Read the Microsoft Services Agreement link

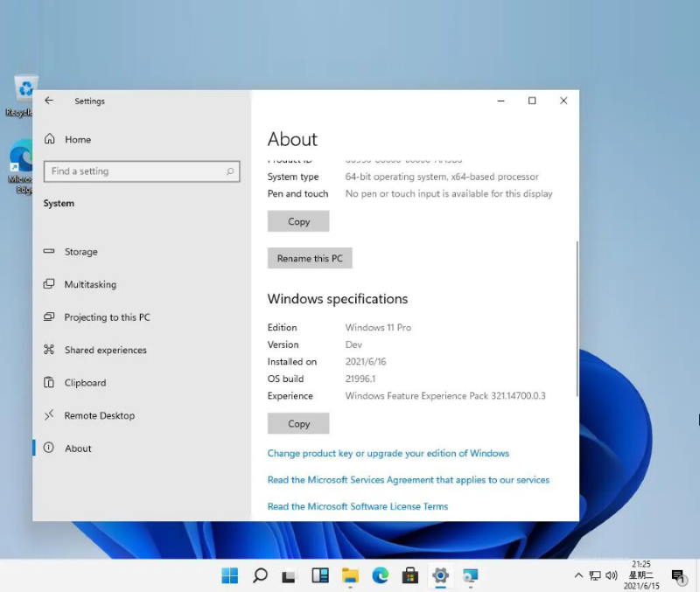408,479
